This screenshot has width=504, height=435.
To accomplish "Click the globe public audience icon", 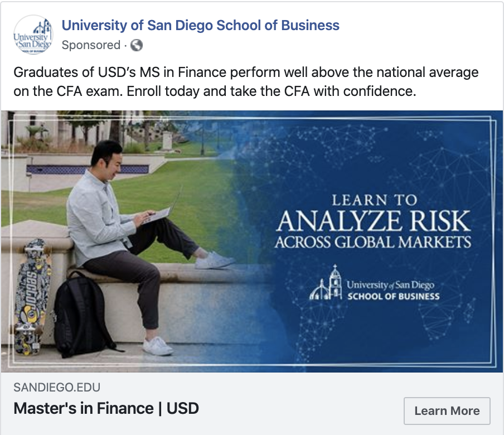I will (x=137, y=45).
